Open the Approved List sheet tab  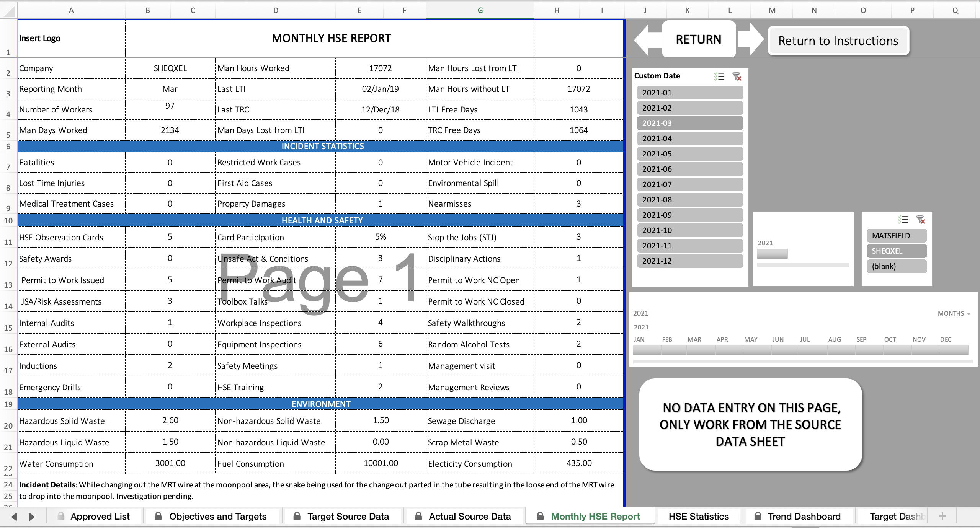(94, 516)
